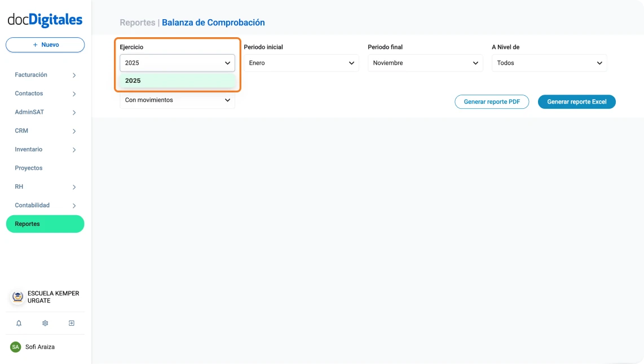Screen dimensions: 644x364
Task: Open the Periodo final dropdown
Action: pos(425,63)
